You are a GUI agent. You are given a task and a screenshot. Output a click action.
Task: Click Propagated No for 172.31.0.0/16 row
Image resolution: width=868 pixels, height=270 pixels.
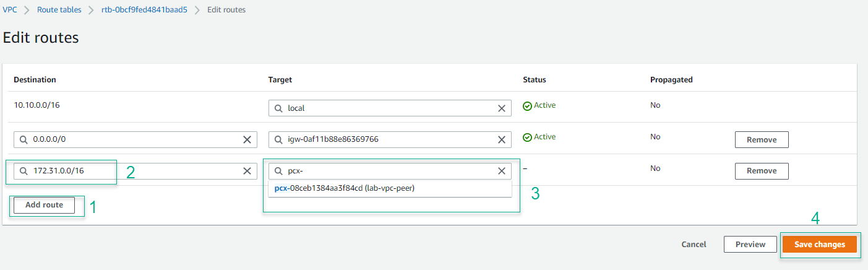click(x=655, y=168)
